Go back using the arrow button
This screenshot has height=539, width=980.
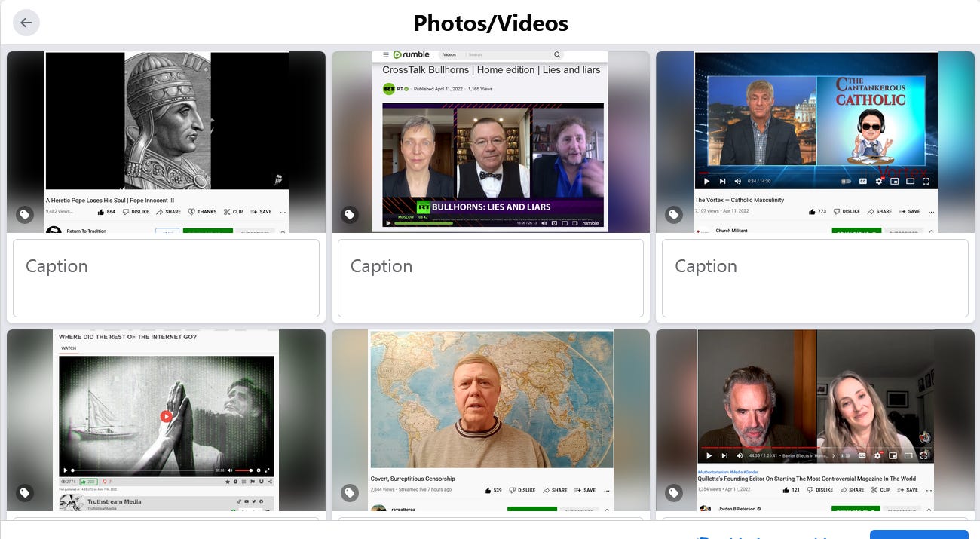tap(26, 23)
